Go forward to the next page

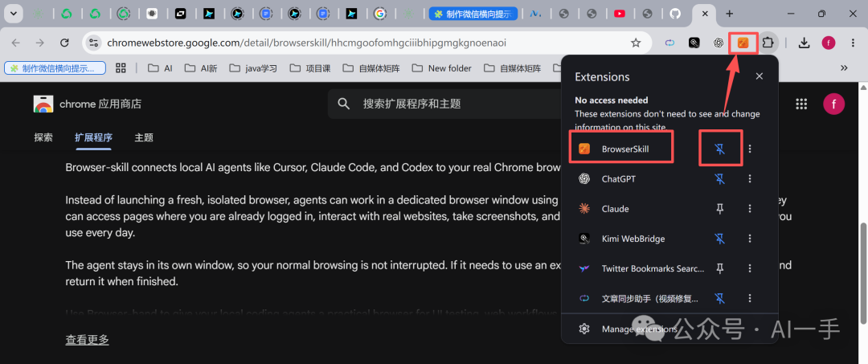(x=40, y=43)
